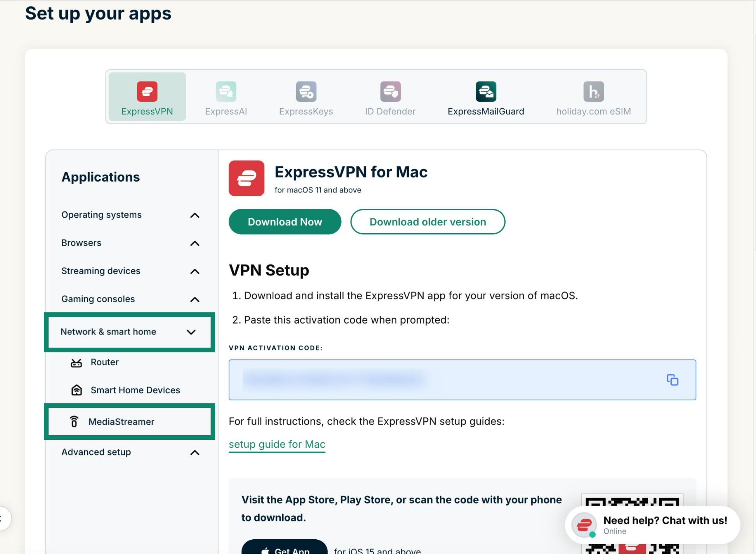Click the Download Now button
Screen dimensions: 756x554
pos(285,222)
